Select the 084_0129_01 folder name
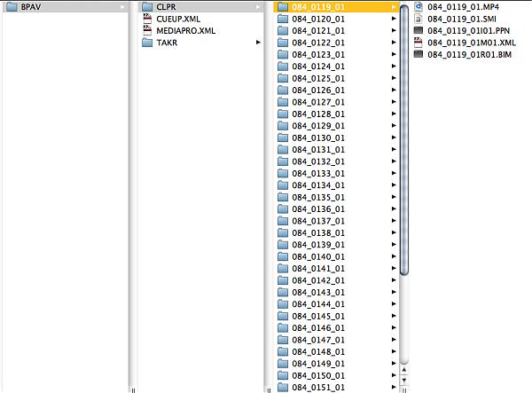Screen dimensions: 532x393 coord(318,126)
